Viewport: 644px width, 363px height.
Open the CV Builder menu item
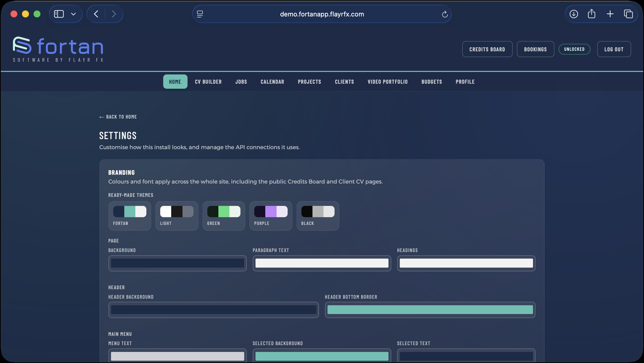tap(208, 82)
